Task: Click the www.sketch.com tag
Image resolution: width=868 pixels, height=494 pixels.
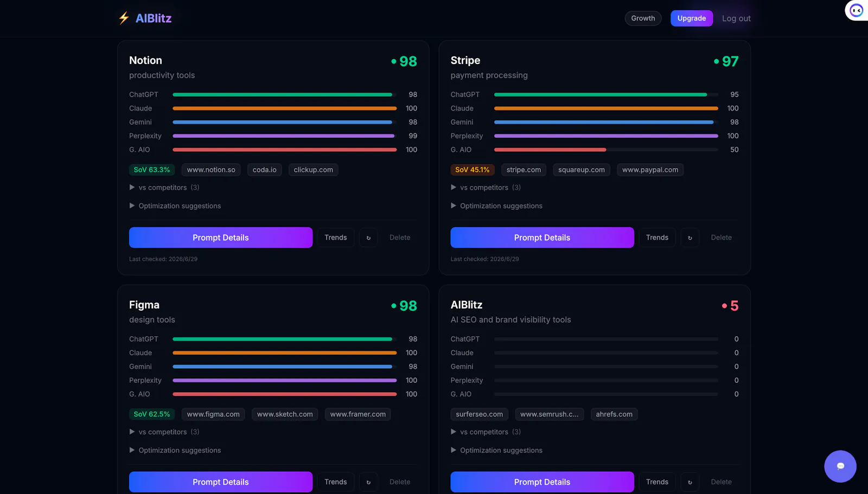Action: pos(285,414)
